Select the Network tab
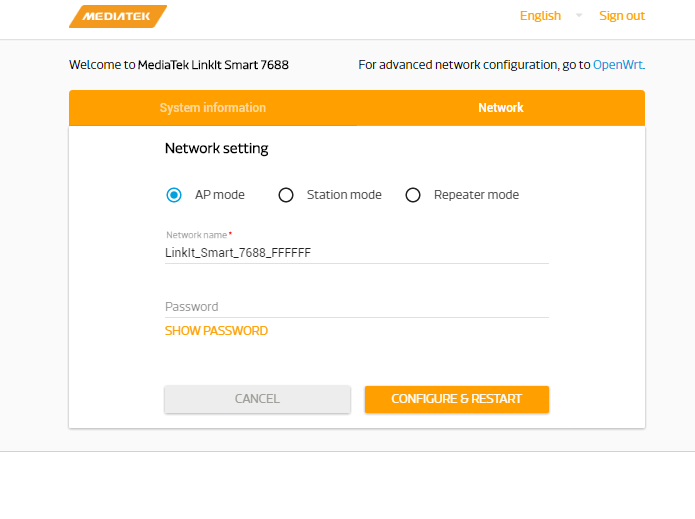The width and height of the screenshot is (695, 519). 501,108
